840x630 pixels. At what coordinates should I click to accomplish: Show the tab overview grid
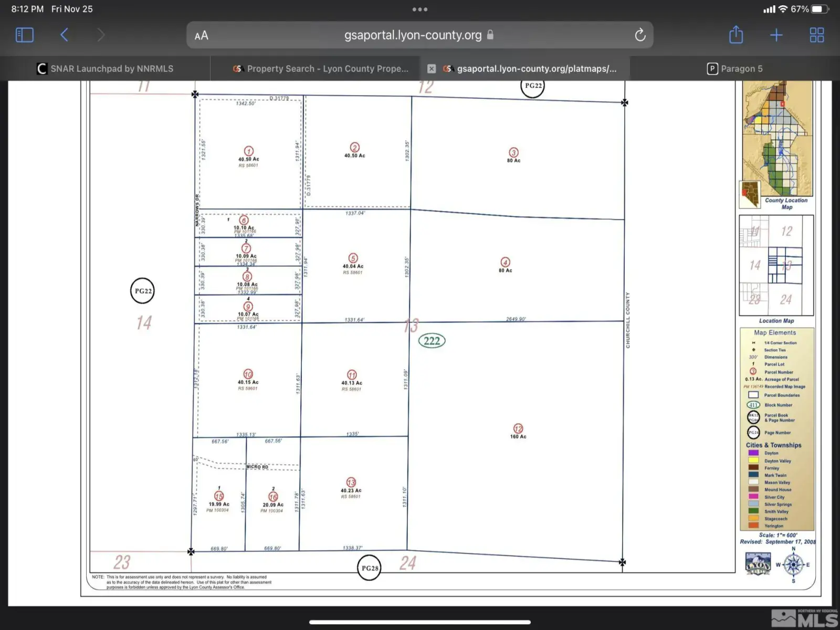click(x=816, y=35)
